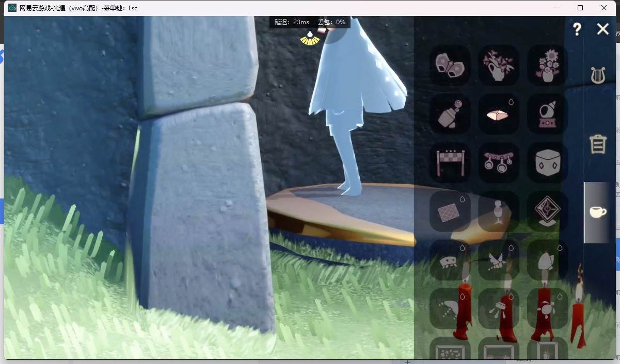
Task: Select the flying bird prop item
Action: point(498,260)
